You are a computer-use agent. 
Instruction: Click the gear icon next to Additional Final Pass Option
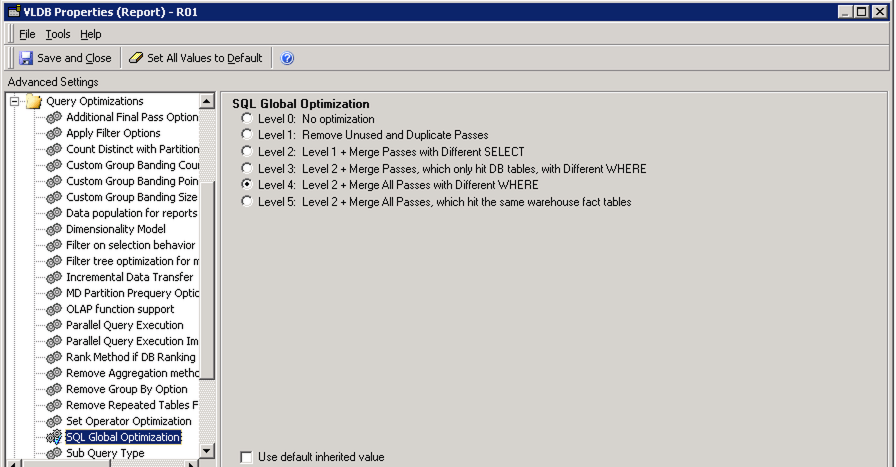pos(54,117)
